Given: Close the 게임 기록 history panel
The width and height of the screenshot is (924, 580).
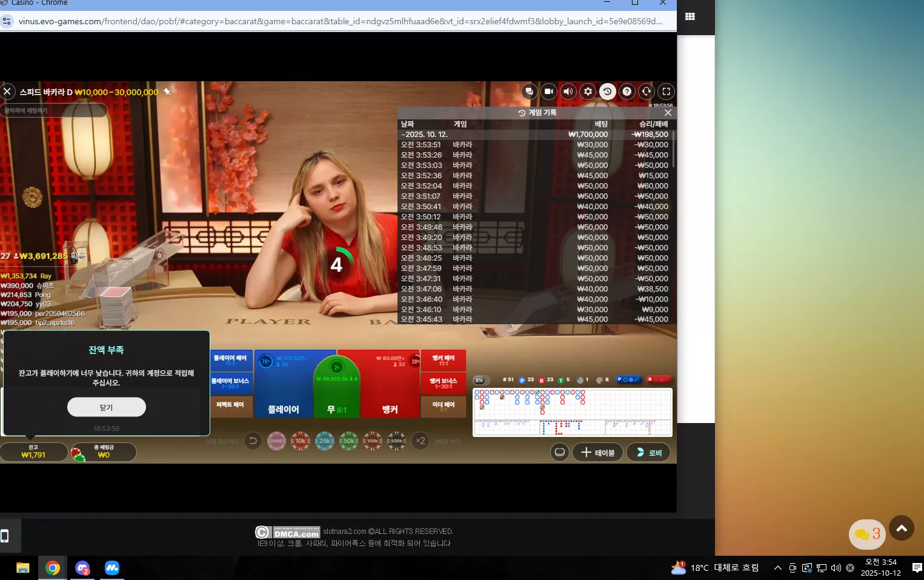Looking at the screenshot, I should [668, 113].
